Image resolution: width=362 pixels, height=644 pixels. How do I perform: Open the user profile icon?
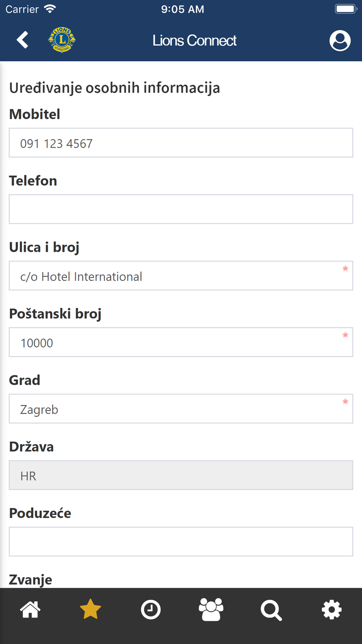click(340, 41)
